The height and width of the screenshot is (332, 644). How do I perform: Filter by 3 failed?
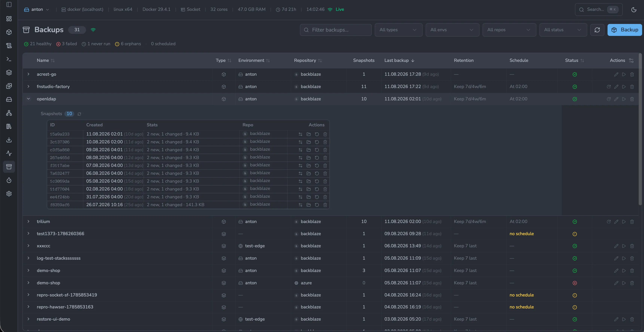tap(66, 44)
